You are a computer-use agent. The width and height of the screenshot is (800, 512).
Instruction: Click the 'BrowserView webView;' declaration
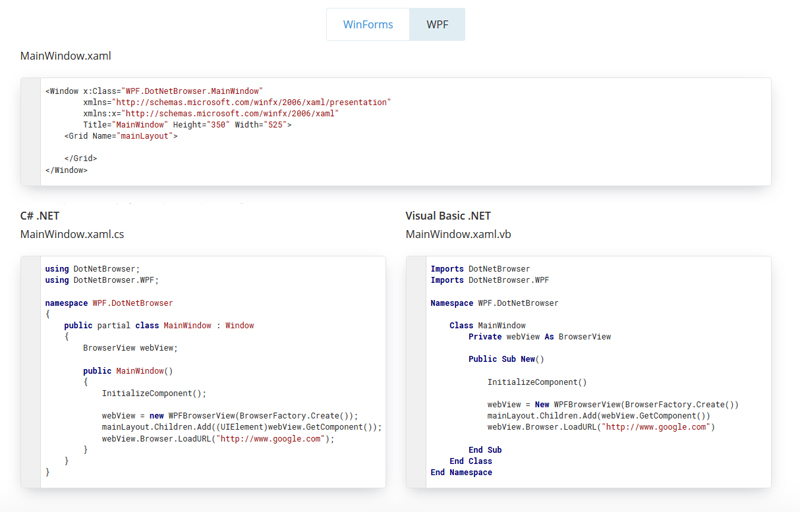tap(131, 348)
